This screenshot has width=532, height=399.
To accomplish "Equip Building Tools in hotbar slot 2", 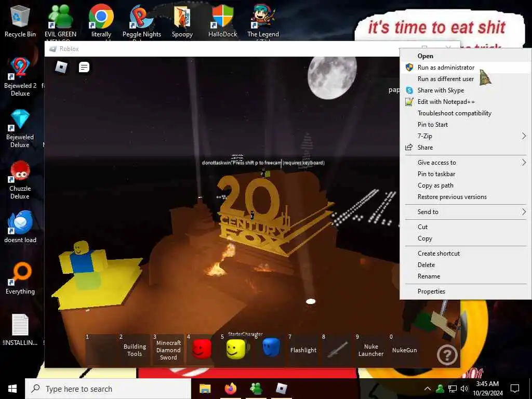I will tap(135, 350).
